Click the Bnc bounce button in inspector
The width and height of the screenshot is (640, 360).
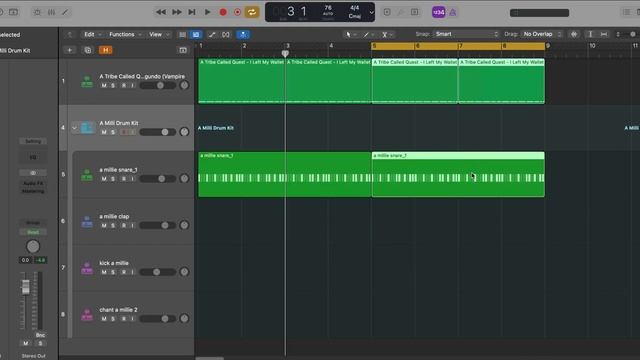coord(40,335)
